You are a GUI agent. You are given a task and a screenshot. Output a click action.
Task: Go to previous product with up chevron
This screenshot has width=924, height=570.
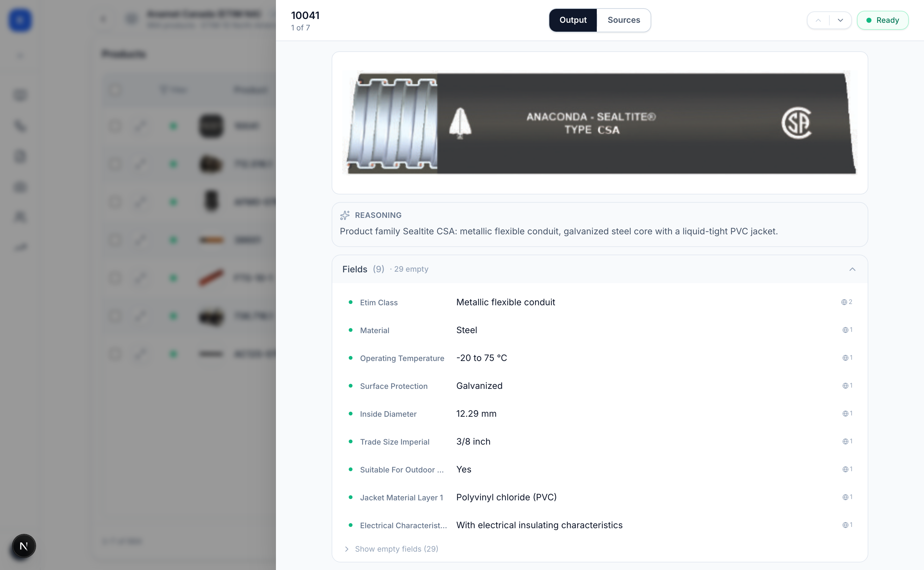(x=818, y=20)
